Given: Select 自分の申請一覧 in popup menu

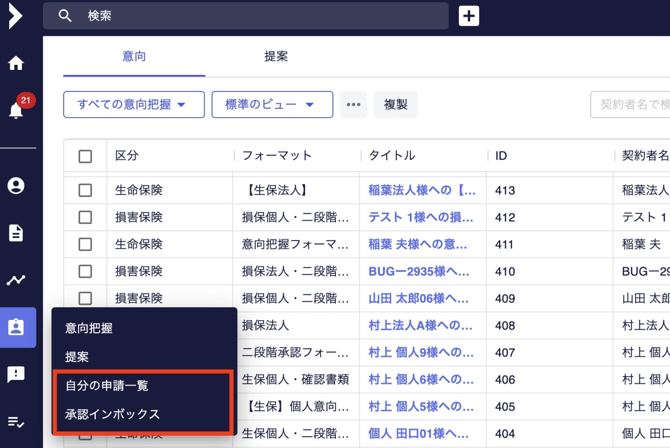Looking at the screenshot, I should tap(107, 386).
